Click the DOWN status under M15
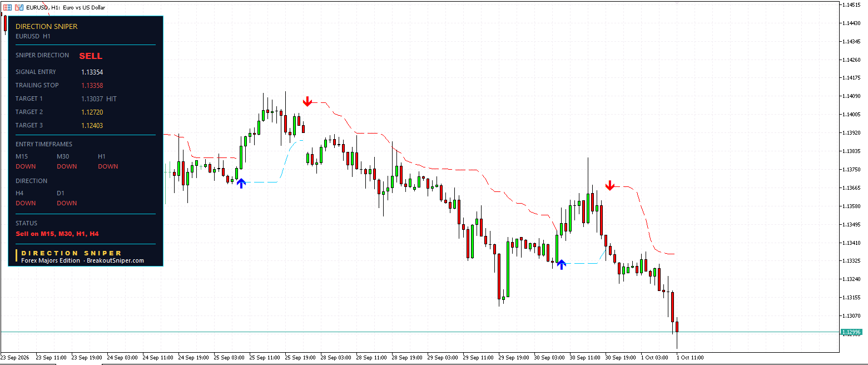The width and height of the screenshot is (868, 365). (26, 166)
